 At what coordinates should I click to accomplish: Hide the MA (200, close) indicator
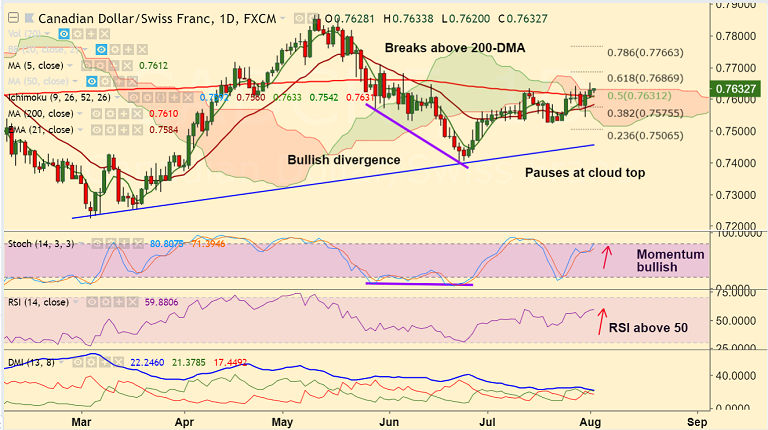tap(96, 114)
